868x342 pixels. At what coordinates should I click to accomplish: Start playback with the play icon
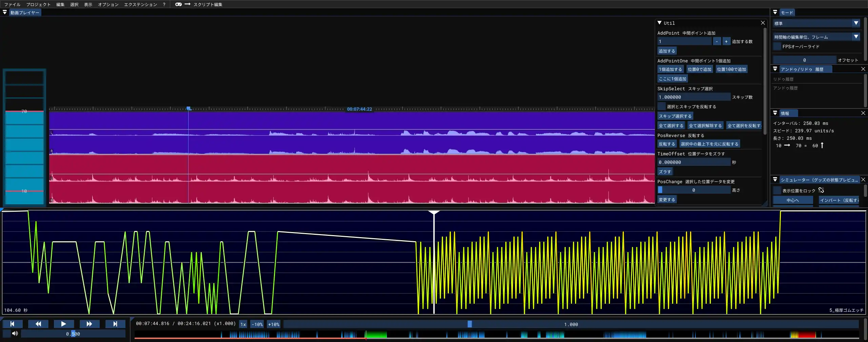(x=64, y=324)
